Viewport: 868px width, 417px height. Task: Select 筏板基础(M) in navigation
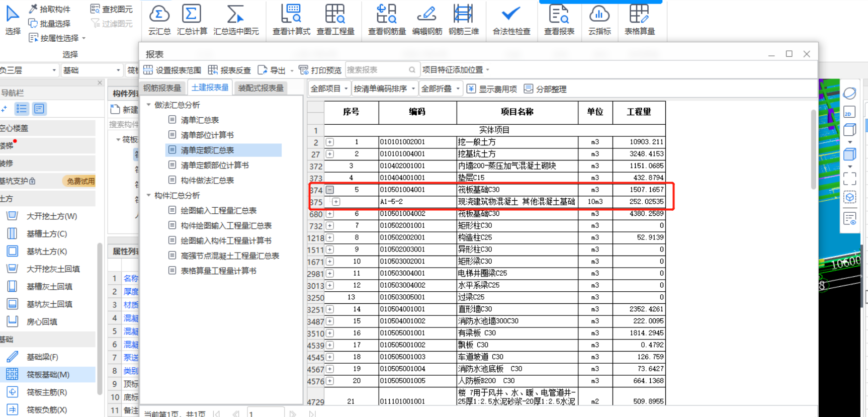pyautogui.click(x=48, y=375)
